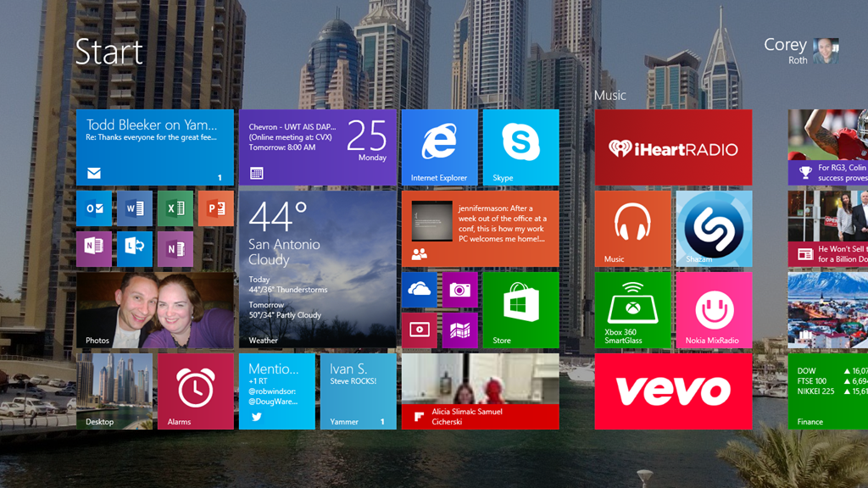Open Shazam
This screenshot has height=488, width=868.
tap(715, 229)
